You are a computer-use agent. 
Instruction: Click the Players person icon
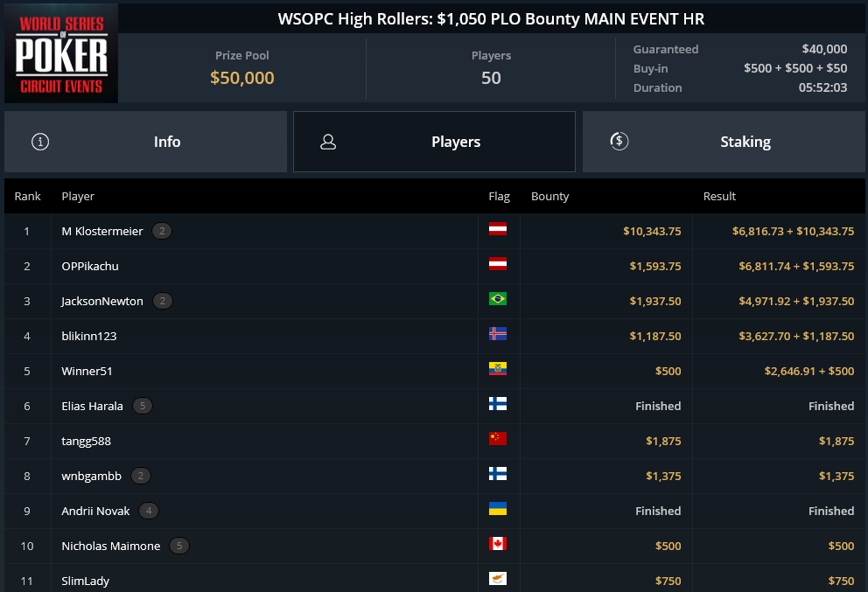(x=328, y=142)
